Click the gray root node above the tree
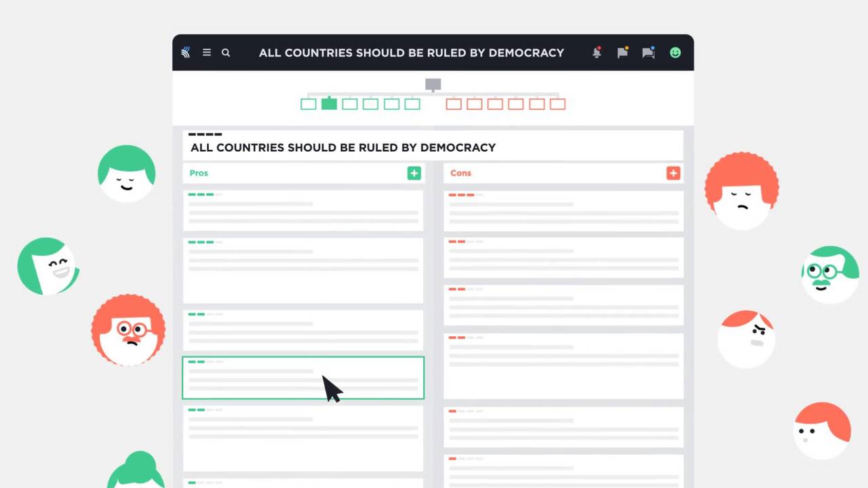868x488 pixels. [x=433, y=84]
